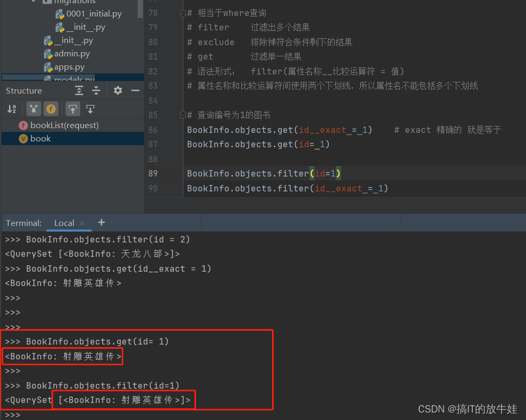
Task: Open the app-level __init__.py file
Action: (74, 40)
